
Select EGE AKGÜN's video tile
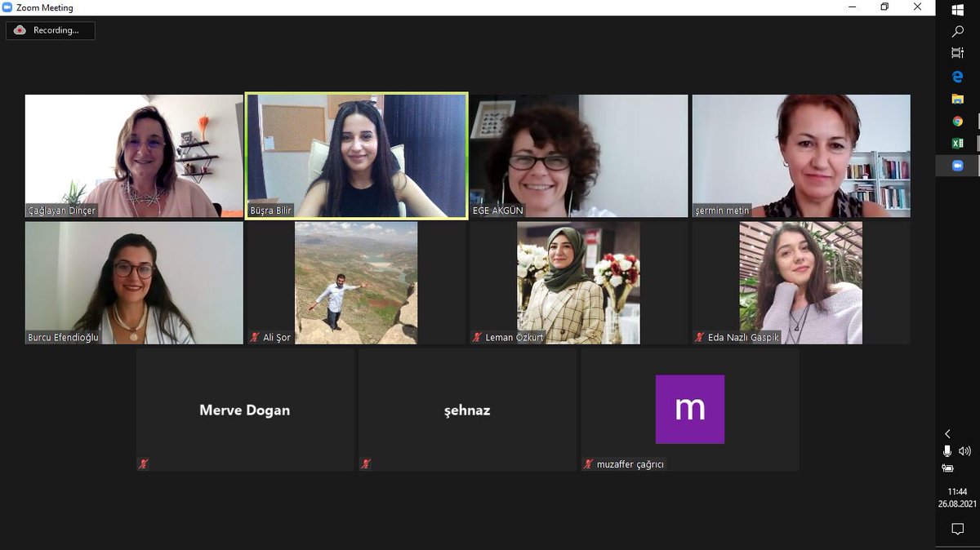[x=579, y=156]
